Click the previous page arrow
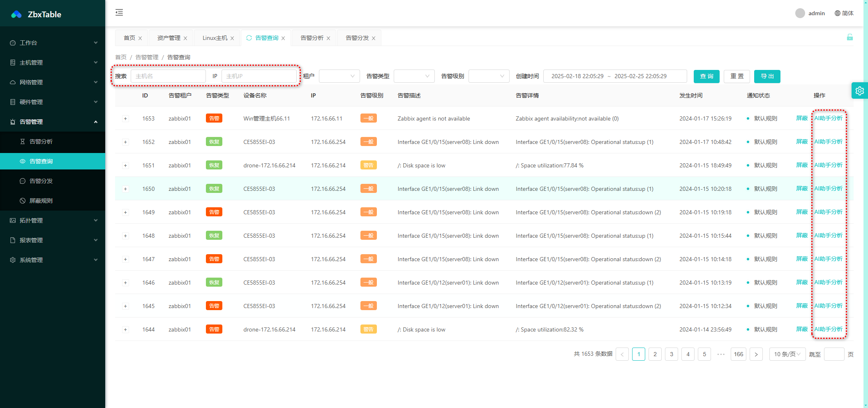Viewport: 868px width, 408px height. [x=622, y=354]
